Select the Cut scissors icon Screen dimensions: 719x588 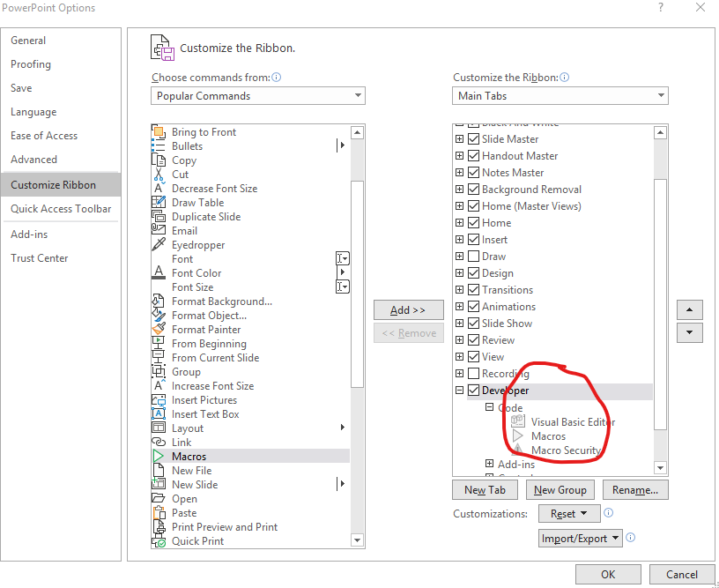(159, 175)
